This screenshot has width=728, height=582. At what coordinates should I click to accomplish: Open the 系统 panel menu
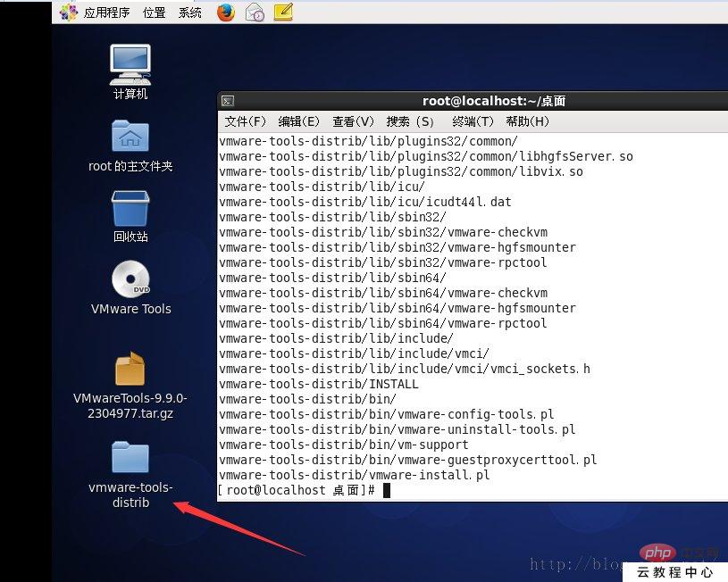tap(190, 12)
